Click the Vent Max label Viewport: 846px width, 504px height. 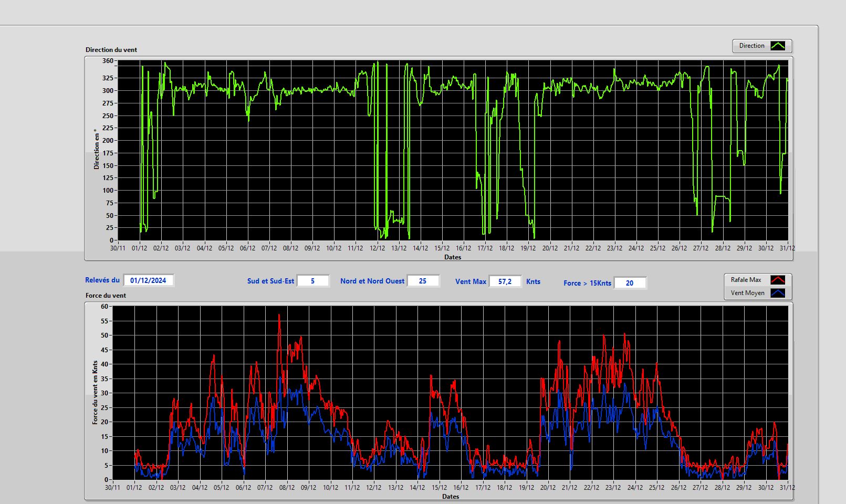tap(471, 282)
